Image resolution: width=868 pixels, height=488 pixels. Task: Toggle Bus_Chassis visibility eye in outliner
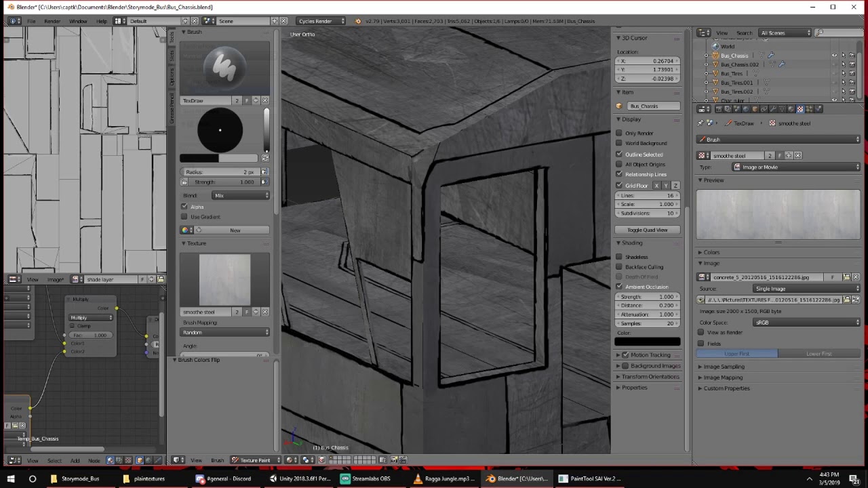point(835,56)
